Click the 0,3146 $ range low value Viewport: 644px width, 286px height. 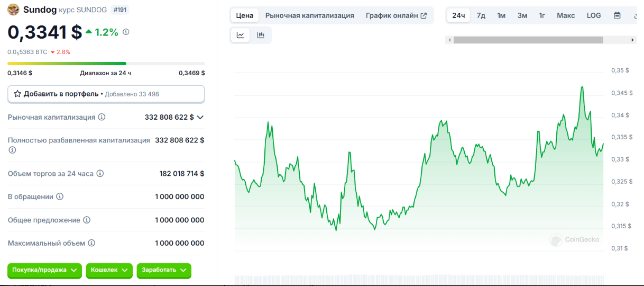tap(20, 73)
